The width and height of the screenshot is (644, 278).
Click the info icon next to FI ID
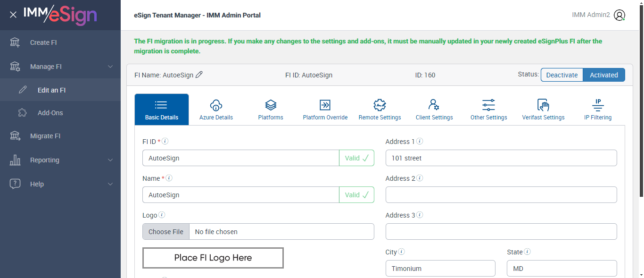point(165,141)
